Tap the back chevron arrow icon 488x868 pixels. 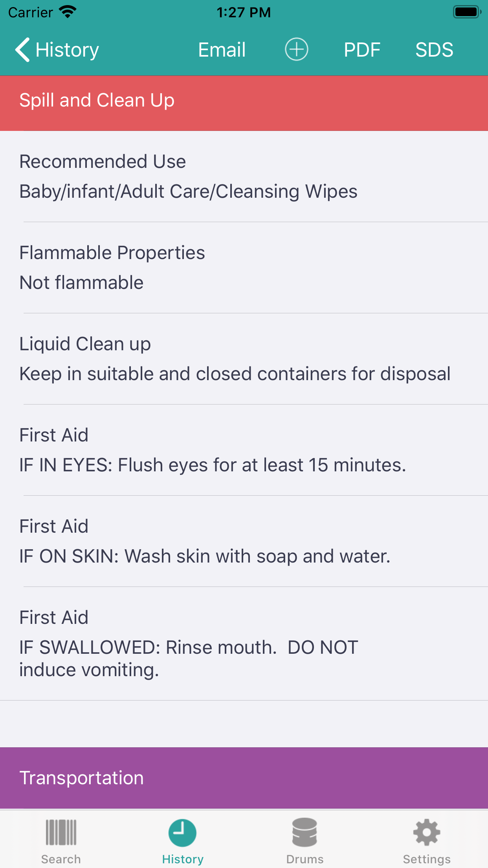[x=23, y=50]
